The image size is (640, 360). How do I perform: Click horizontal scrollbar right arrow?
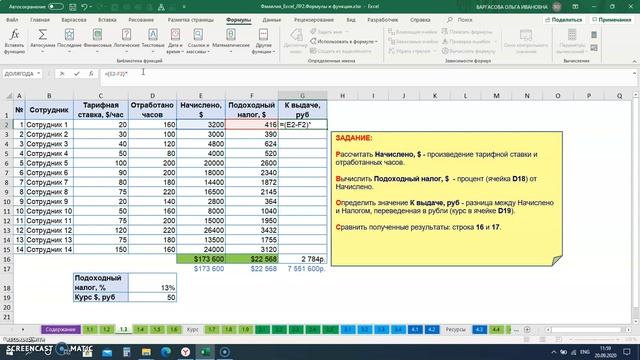click(x=629, y=329)
